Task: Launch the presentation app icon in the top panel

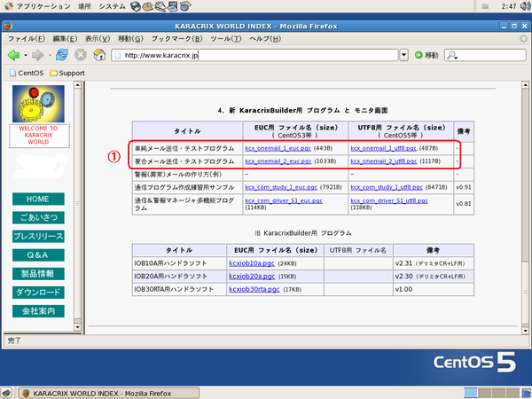Action: tap(172, 6)
